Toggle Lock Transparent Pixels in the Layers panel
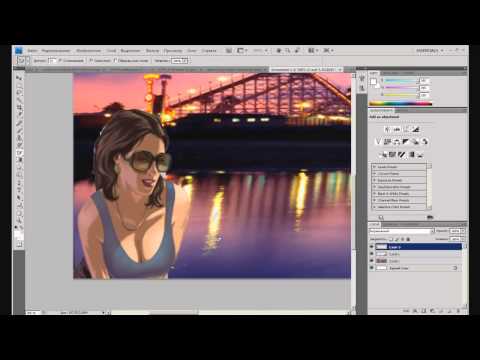Viewport: 480px width, 360px height. [391, 239]
